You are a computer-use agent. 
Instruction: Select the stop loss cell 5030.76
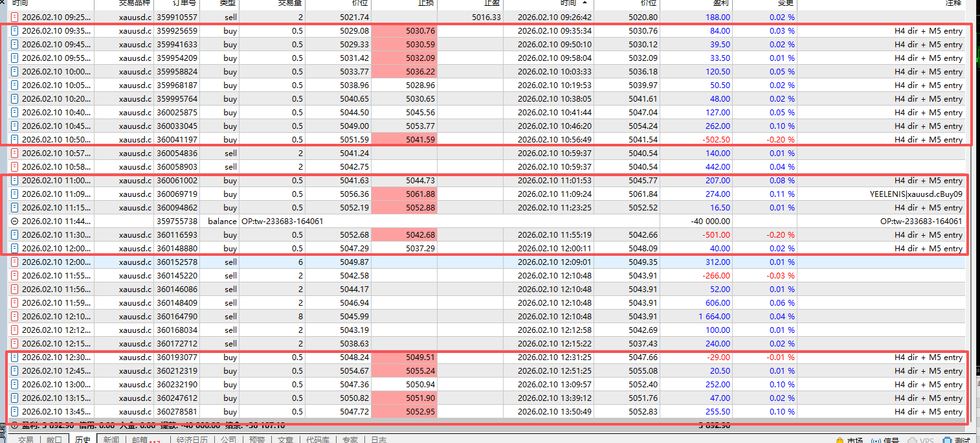coord(404,31)
